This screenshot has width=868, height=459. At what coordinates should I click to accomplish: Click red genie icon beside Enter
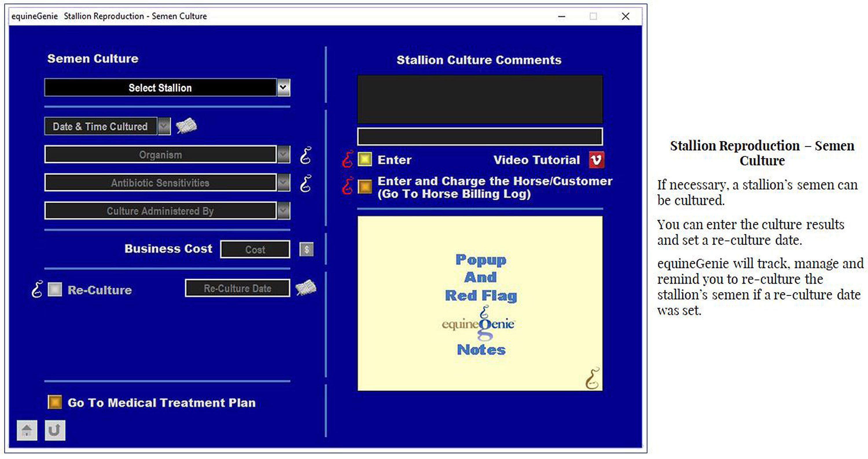[x=348, y=159]
